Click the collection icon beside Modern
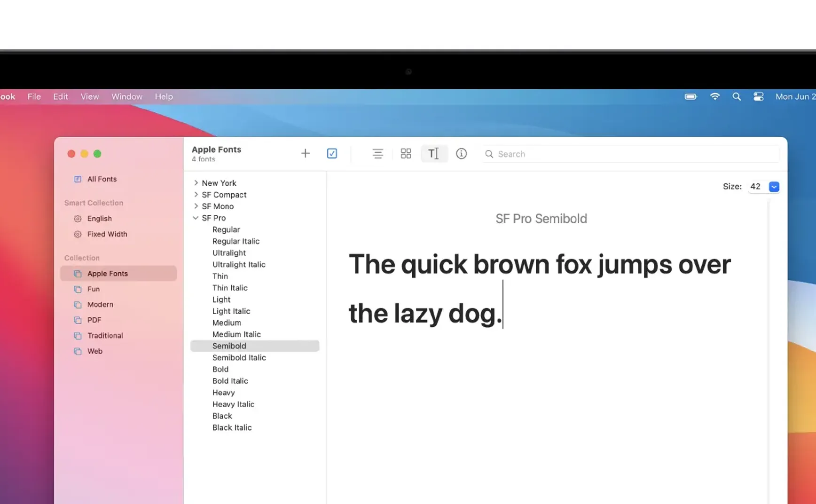 tap(78, 305)
